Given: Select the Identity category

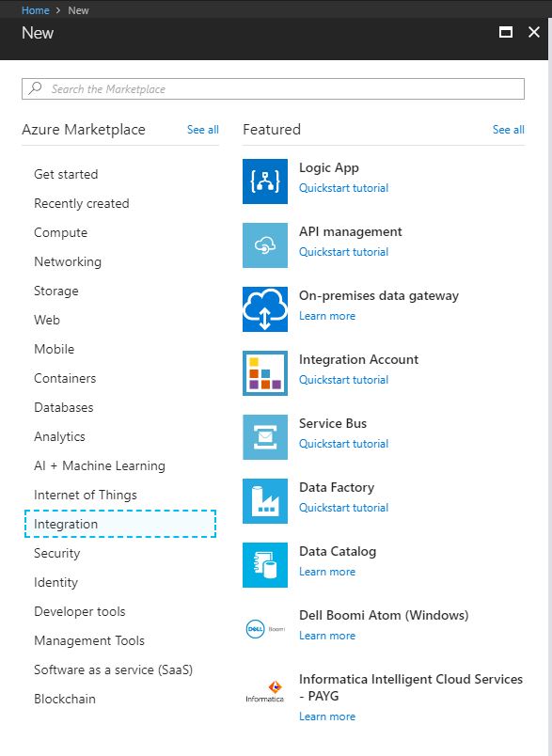Looking at the screenshot, I should click(55, 582).
